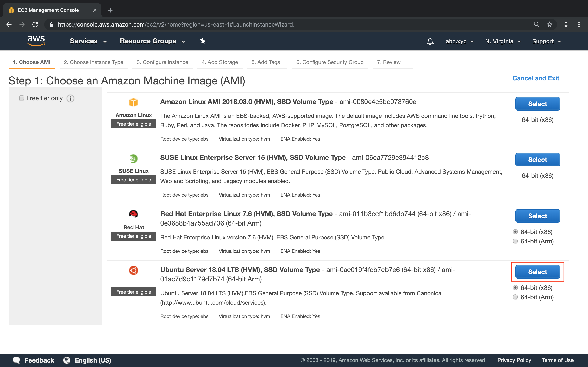
Task: Click the AWS home logo
Action: [36, 41]
